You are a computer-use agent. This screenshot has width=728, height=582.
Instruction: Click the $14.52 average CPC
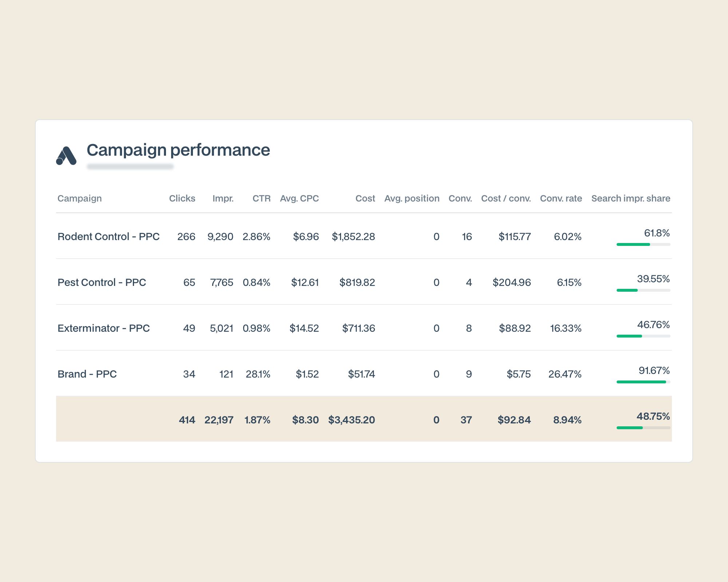304,328
